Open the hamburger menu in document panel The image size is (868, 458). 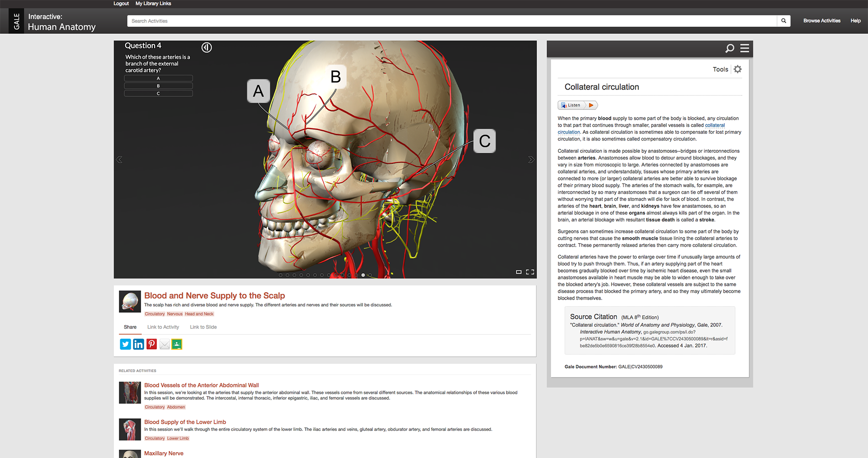[745, 48]
